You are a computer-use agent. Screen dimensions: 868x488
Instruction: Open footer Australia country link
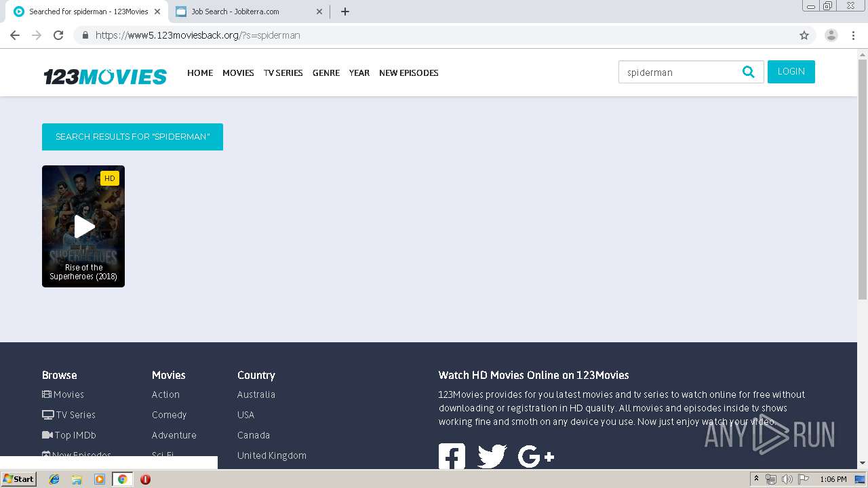256,394
